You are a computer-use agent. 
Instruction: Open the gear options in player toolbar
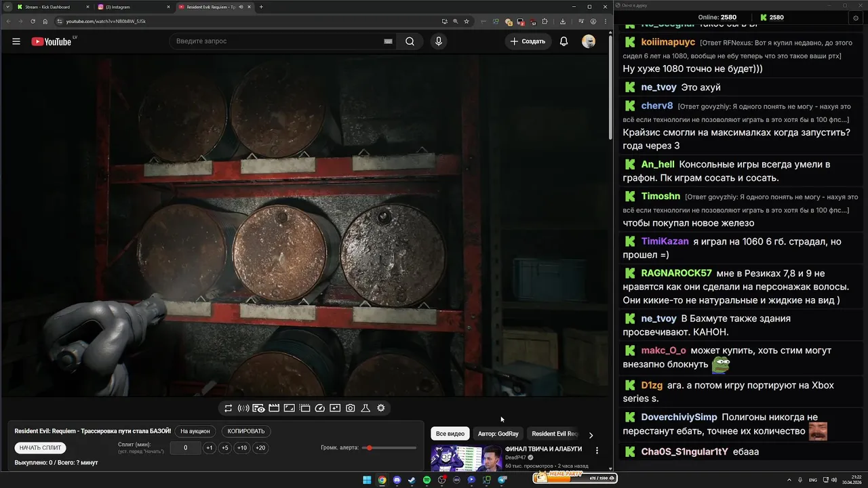tap(381, 408)
